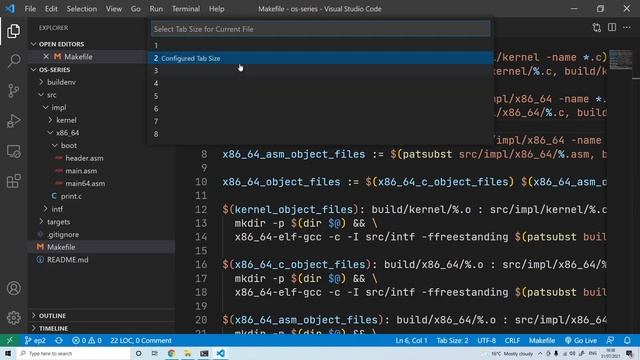
Task: Click Tab Size: 2 in status bar
Action: pyautogui.click(x=452, y=340)
